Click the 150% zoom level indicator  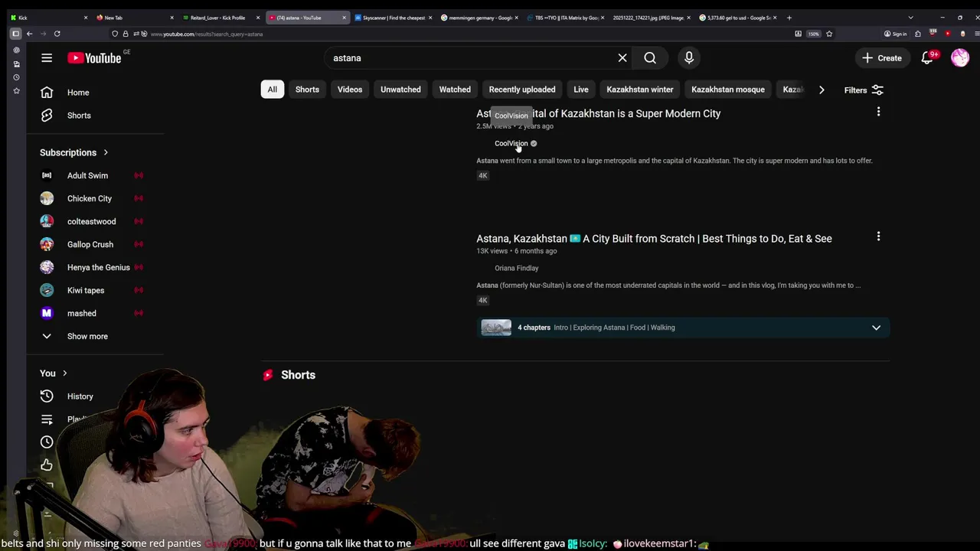pos(814,34)
